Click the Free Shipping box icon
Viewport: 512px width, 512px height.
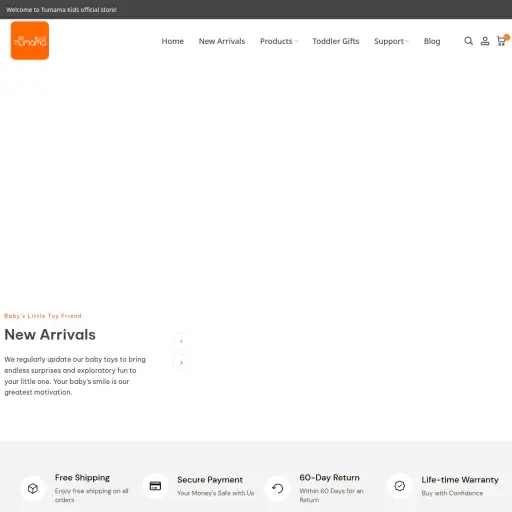tap(33, 488)
